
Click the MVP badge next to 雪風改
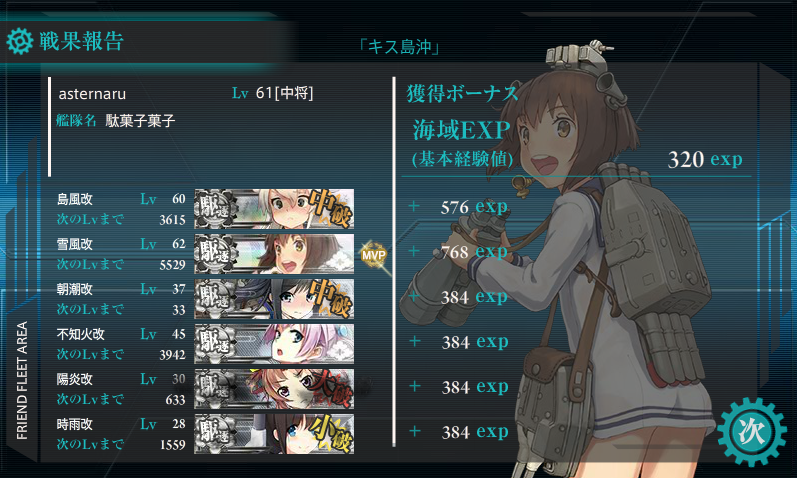(x=374, y=255)
